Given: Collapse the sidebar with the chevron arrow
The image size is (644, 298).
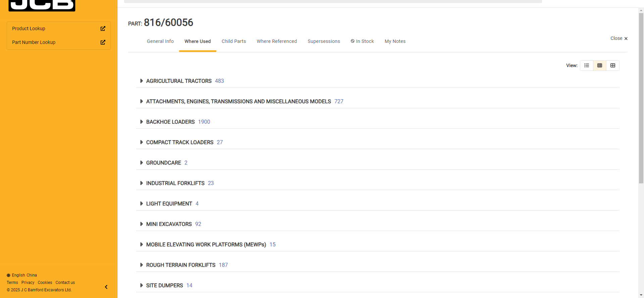Looking at the screenshot, I should coord(106,287).
